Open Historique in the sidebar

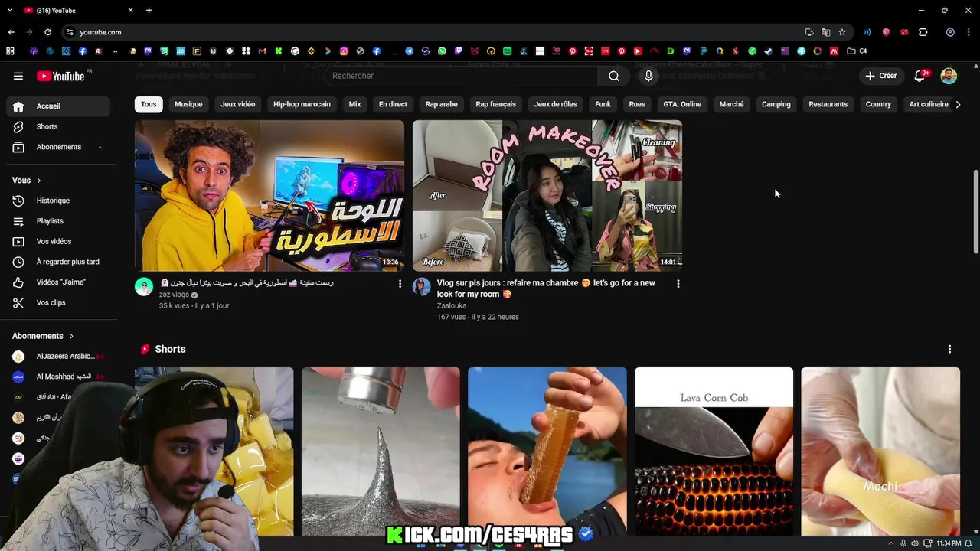coord(58,201)
